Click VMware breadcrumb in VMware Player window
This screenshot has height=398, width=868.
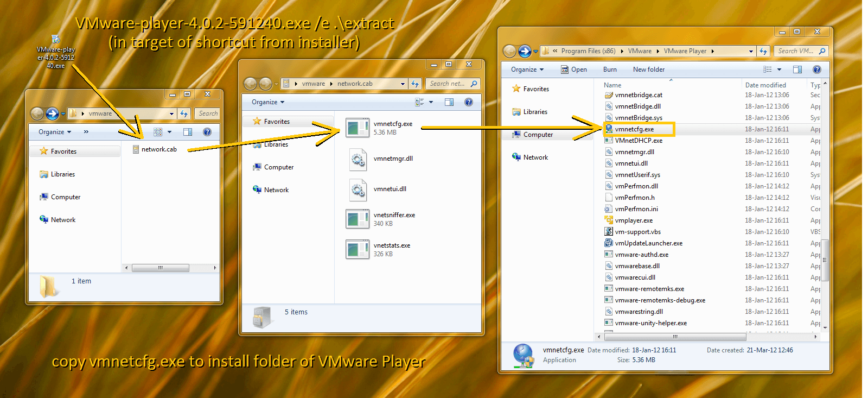point(640,51)
